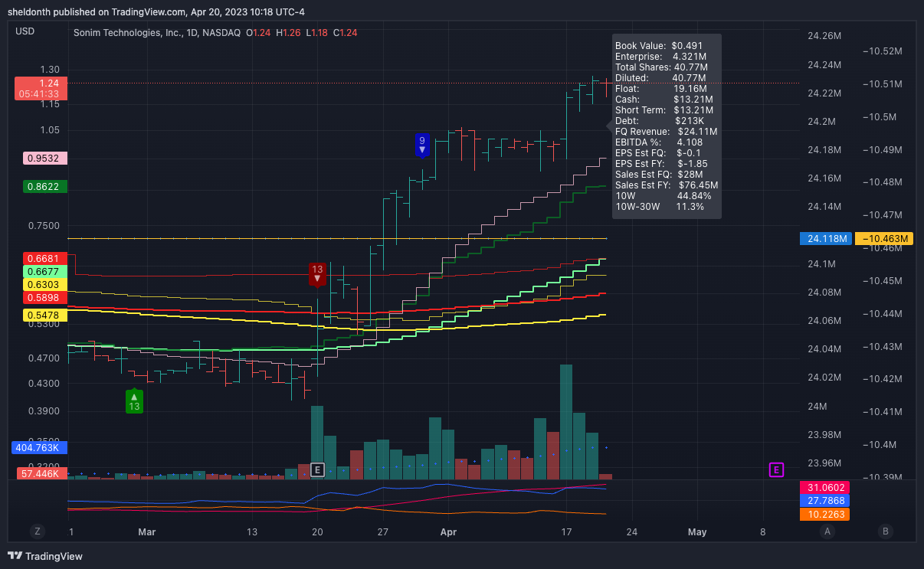
Task: Click the yellow 0.6303 price label
Action: [46, 284]
